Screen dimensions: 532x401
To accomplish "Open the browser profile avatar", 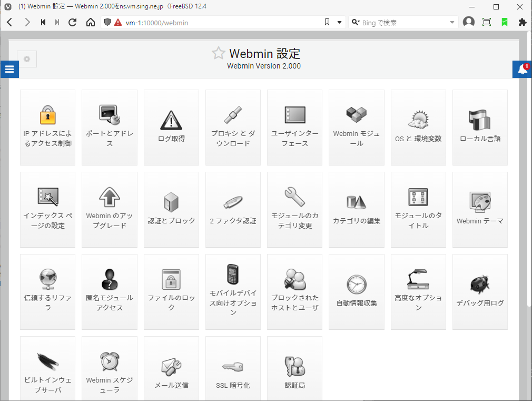I will 469,22.
